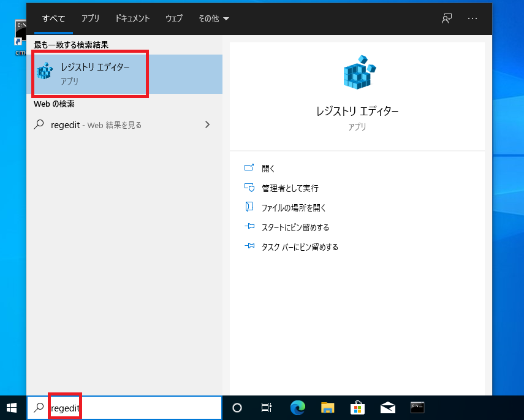524x420 pixels.
Task: Click the cmd shortcut on the desktop
Action: [20, 37]
